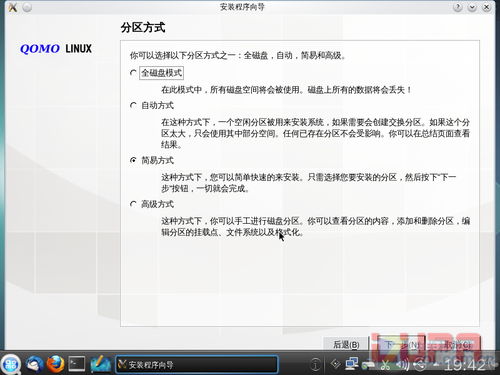Open the desktop editor pencil icon
This screenshot has width=500, height=375.
pos(100,364)
